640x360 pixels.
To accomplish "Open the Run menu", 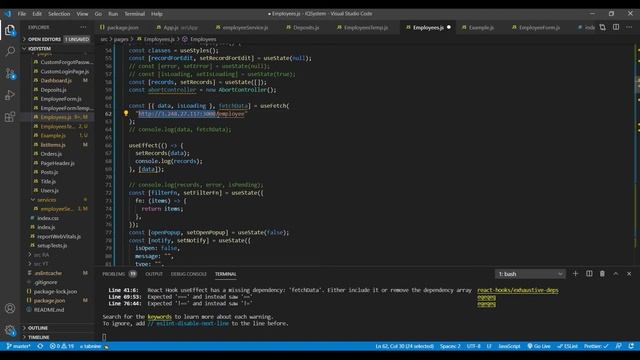I will point(113,13).
